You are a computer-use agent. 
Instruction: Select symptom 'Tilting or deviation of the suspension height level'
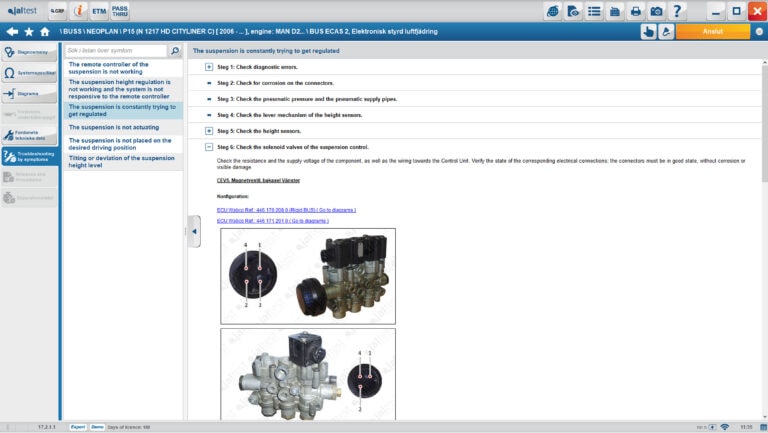click(123, 162)
